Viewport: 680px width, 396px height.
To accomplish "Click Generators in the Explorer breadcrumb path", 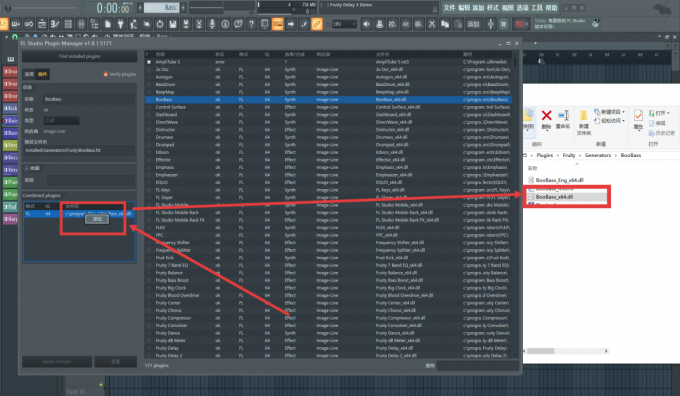I will point(598,155).
